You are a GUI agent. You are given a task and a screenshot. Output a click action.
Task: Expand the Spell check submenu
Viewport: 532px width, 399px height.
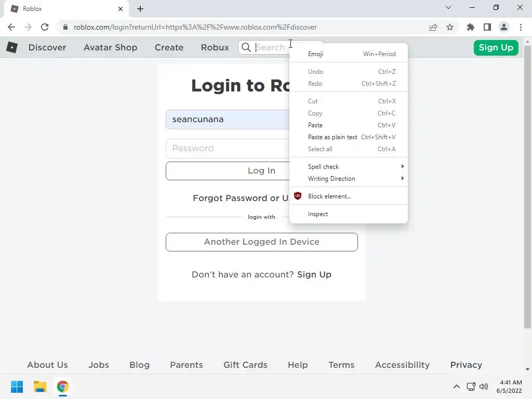(349, 167)
